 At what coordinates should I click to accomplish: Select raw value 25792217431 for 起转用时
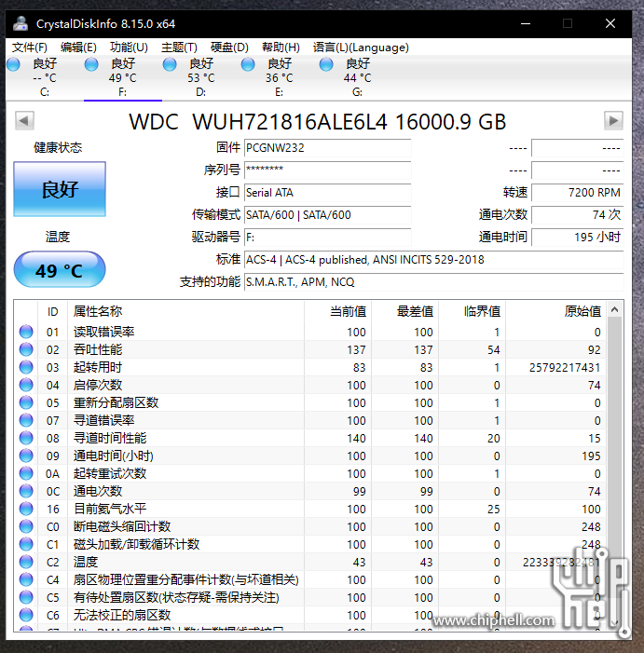565,367
